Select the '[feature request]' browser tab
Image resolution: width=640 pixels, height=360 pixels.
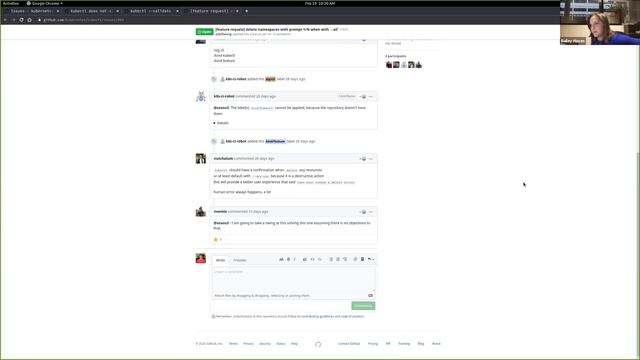click(212, 11)
